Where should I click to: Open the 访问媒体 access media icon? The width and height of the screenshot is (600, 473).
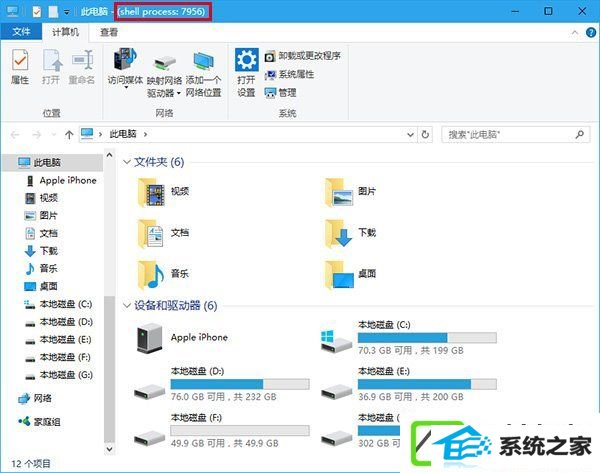click(126, 60)
